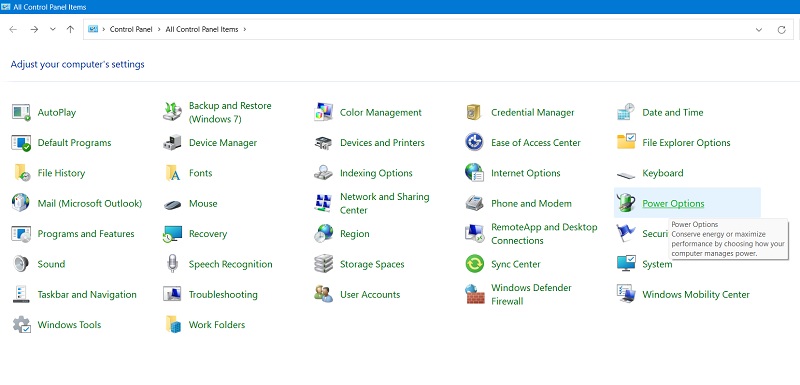Click the Devices and Printers icon

[323, 143]
